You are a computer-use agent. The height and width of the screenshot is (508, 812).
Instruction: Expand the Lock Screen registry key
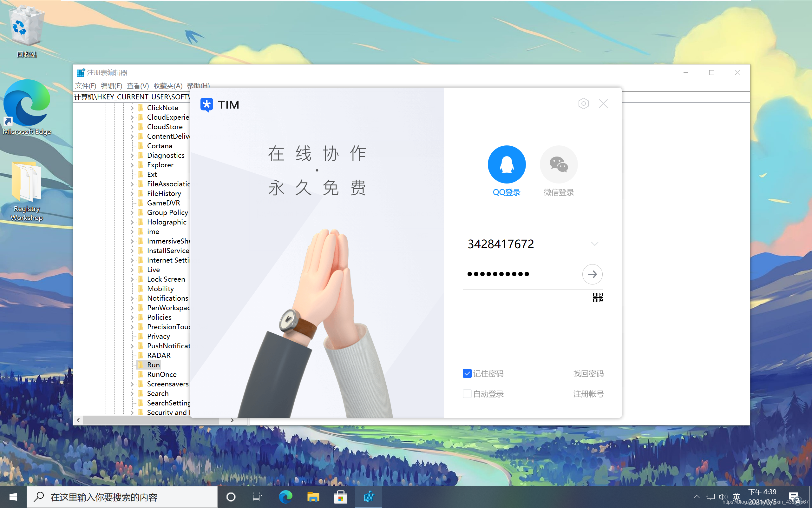point(132,279)
